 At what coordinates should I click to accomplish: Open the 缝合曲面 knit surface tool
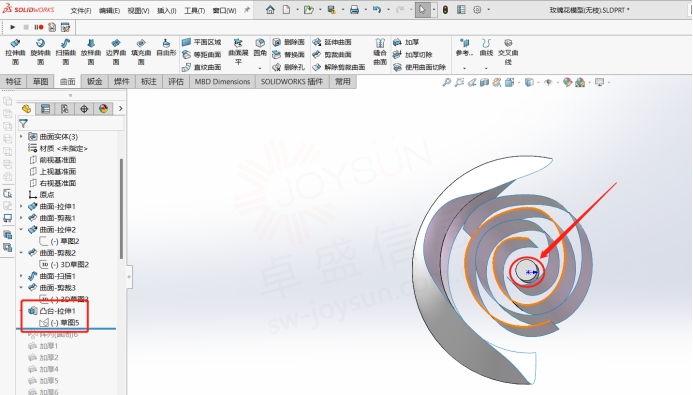click(x=380, y=52)
